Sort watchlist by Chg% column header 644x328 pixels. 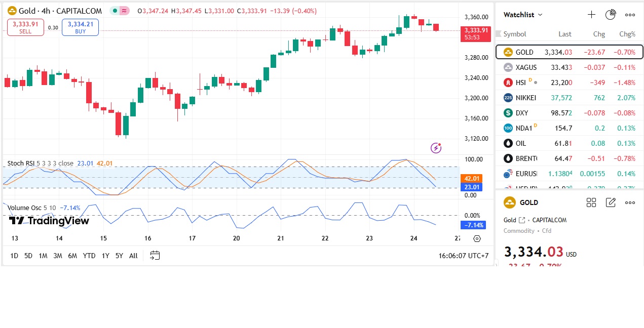(x=627, y=34)
